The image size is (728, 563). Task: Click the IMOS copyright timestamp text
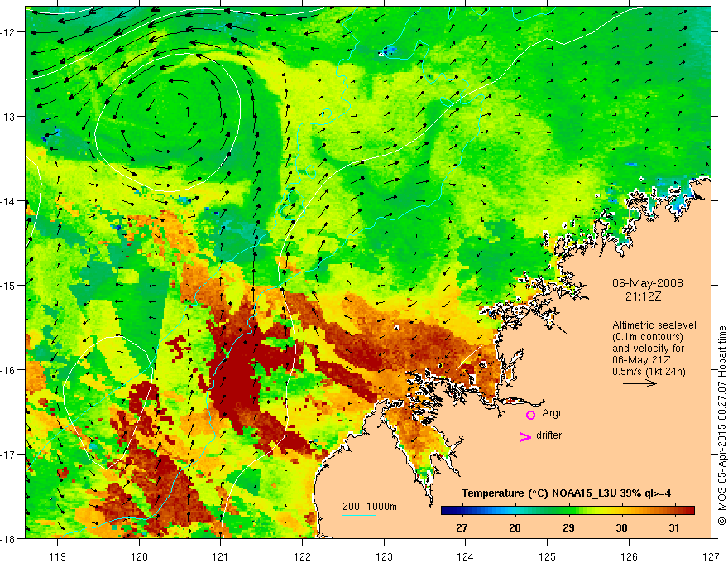(x=721, y=426)
